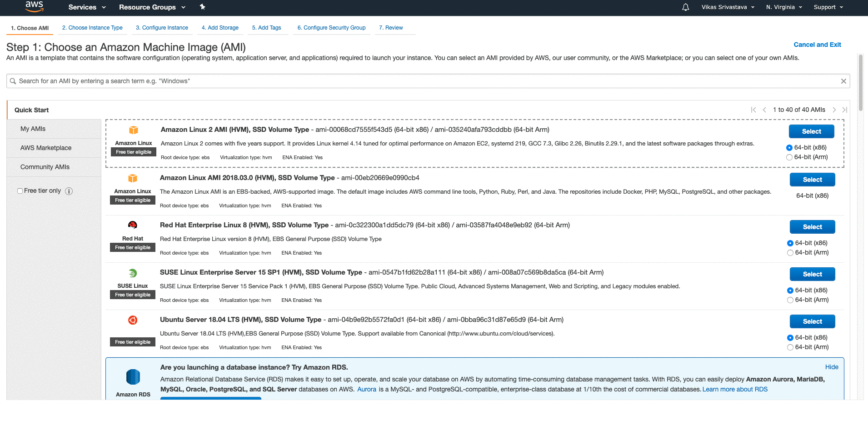Go to previous page of AMIs
Viewport: 868px width, 426px height.
click(764, 110)
